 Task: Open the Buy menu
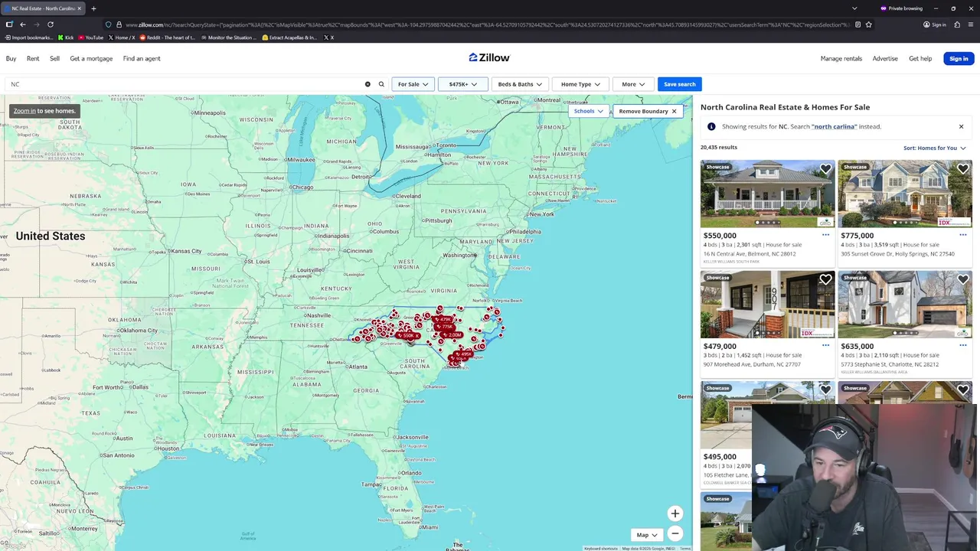click(11, 58)
